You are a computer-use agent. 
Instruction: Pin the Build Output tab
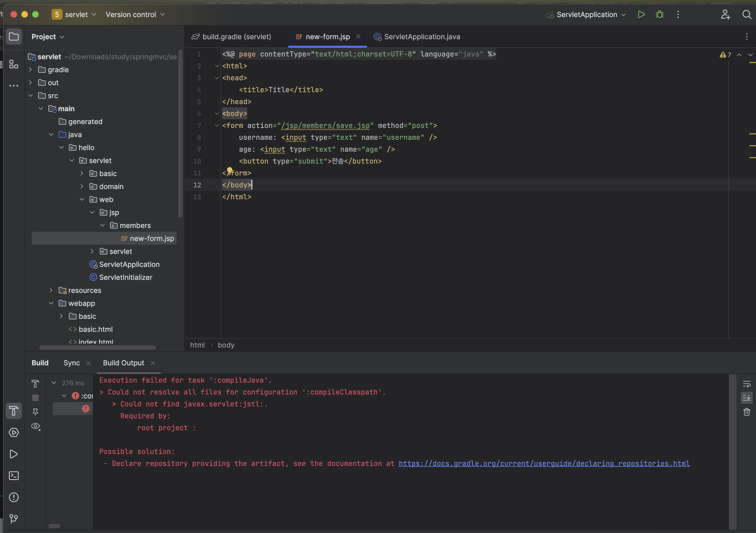coord(35,412)
